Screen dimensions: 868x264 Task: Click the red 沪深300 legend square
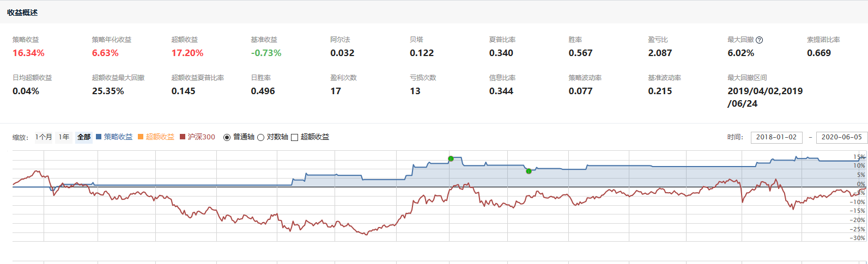183,137
